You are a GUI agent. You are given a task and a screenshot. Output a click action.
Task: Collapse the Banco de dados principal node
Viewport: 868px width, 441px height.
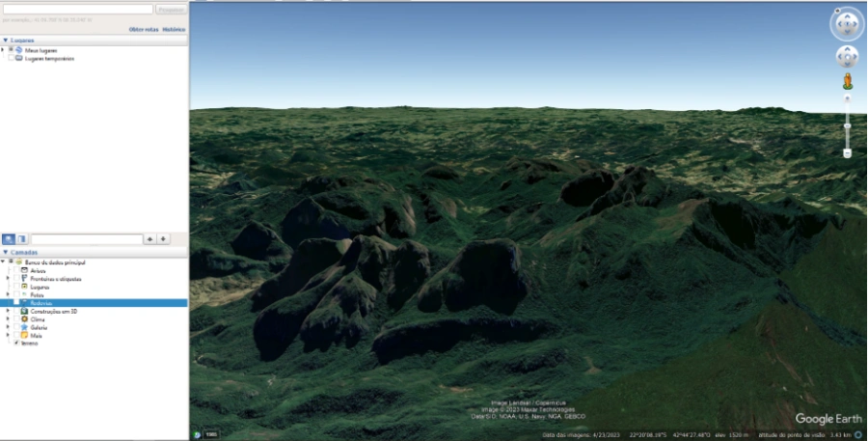(x=3, y=262)
